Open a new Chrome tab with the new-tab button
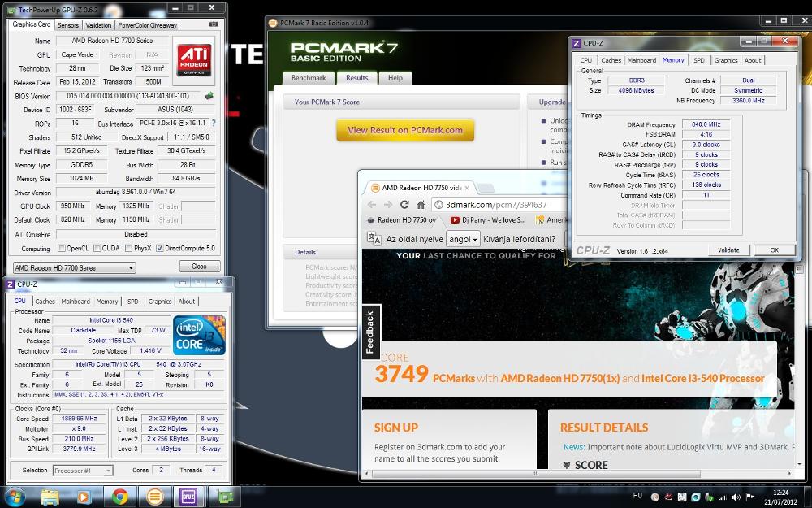The height and width of the screenshot is (508, 812). click(x=486, y=188)
